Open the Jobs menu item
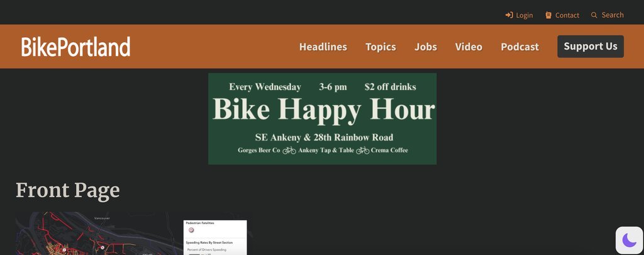This screenshot has height=255, width=644. 426,47
